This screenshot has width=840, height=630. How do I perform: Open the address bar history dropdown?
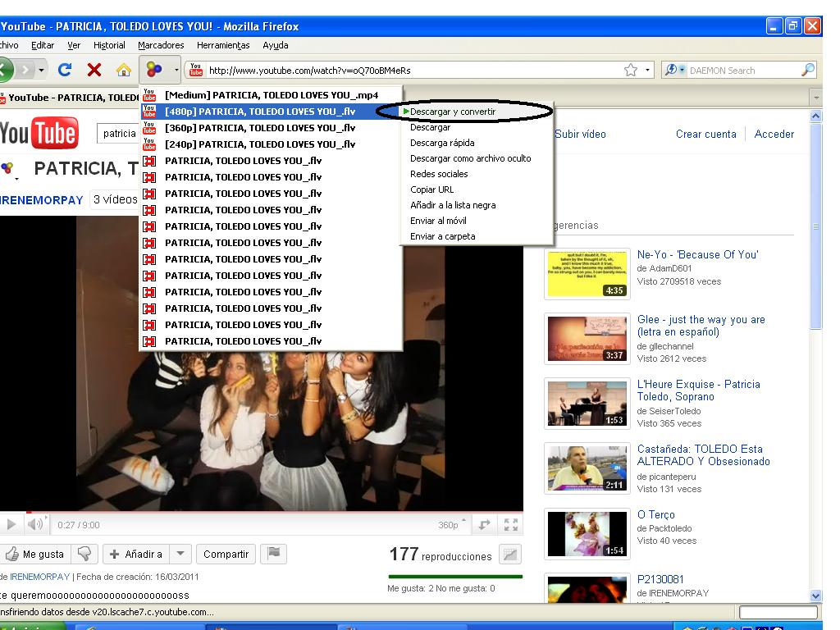click(648, 71)
